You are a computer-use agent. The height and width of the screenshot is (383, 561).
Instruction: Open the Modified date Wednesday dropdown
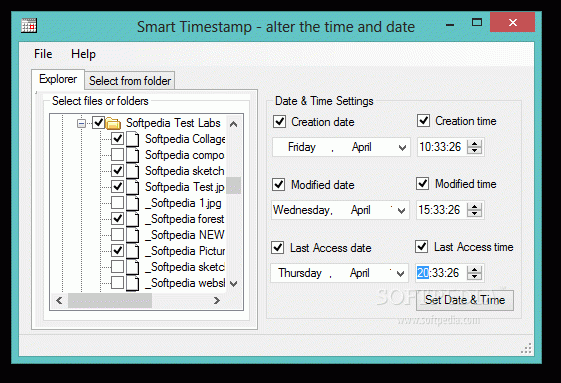click(401, 210)
